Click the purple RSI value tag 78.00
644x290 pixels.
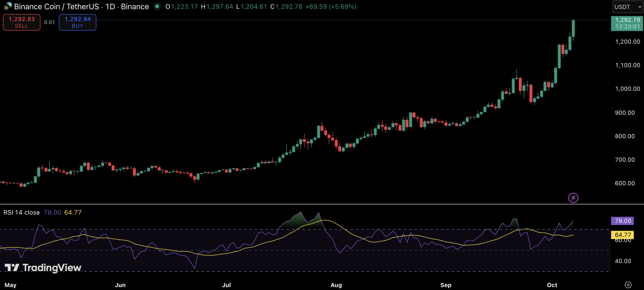coord(623,221)
